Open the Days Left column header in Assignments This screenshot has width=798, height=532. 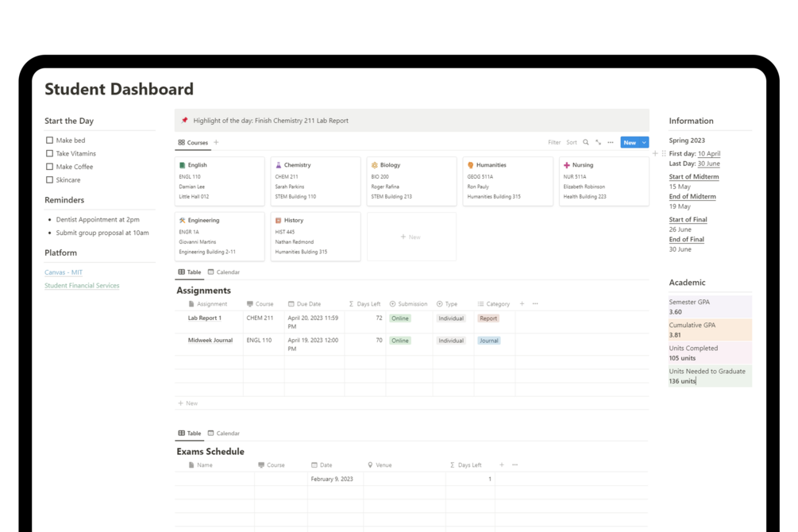pos(364,304)
